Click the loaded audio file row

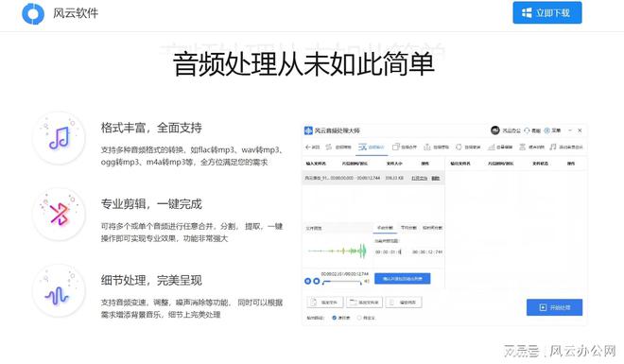coord(373,179)
